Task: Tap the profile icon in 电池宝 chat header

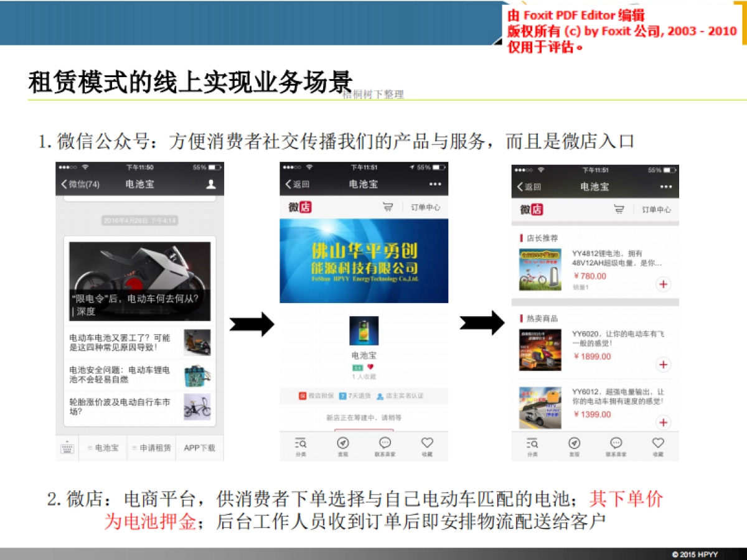Action: click(x=211, y=184)
